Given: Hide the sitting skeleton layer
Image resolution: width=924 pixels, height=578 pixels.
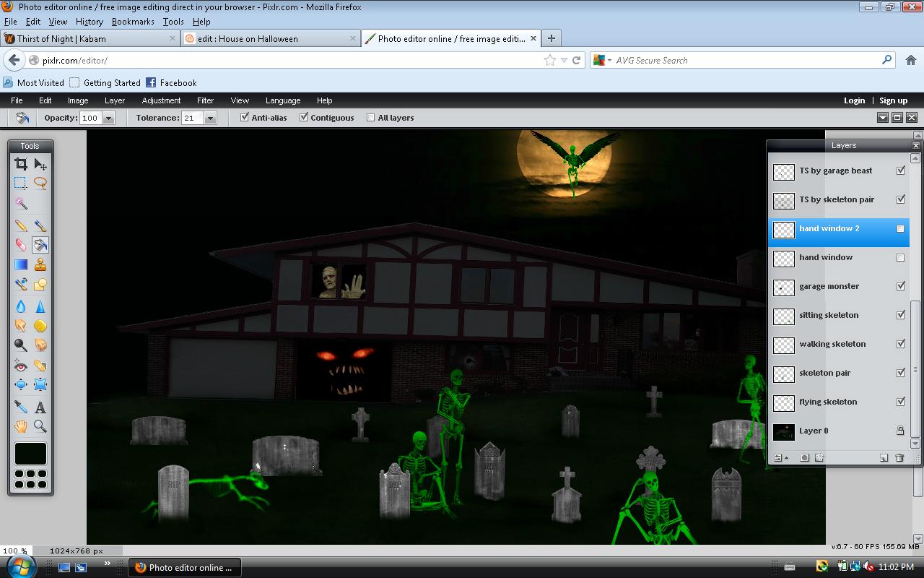Looking at the screenshot, I should click(900, 315).
